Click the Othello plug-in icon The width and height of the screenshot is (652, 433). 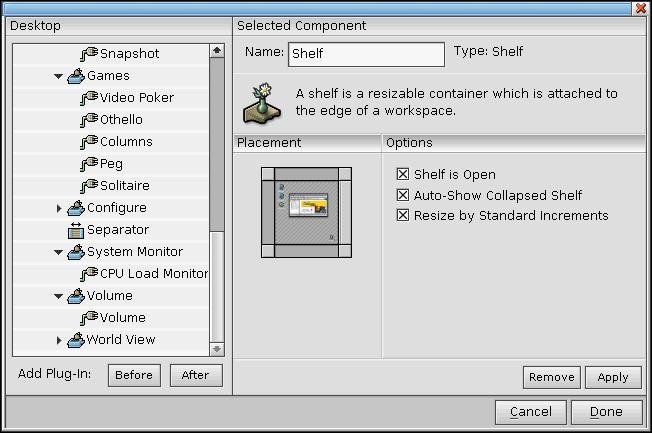pyautogui.click(x=89, y=120)
